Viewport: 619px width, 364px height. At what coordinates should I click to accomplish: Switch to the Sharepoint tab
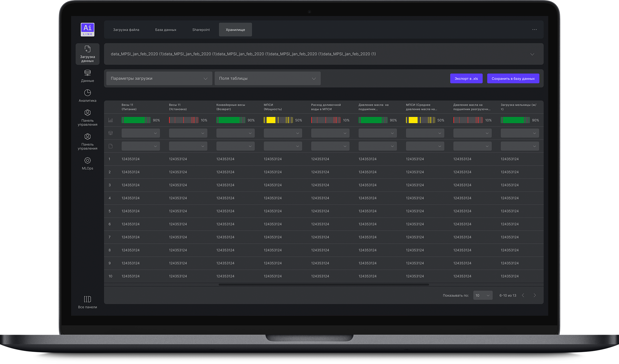coord(201,30)
